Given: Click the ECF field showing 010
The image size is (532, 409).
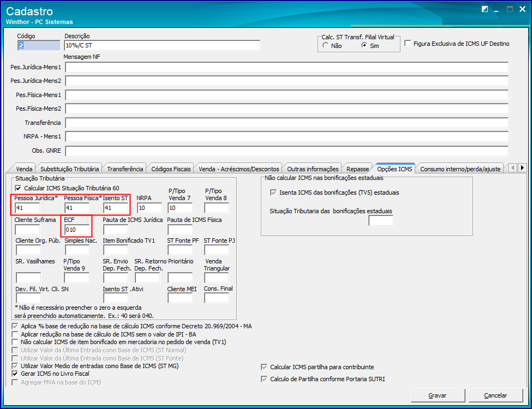Looking at the screenshot, I should 77,230.
